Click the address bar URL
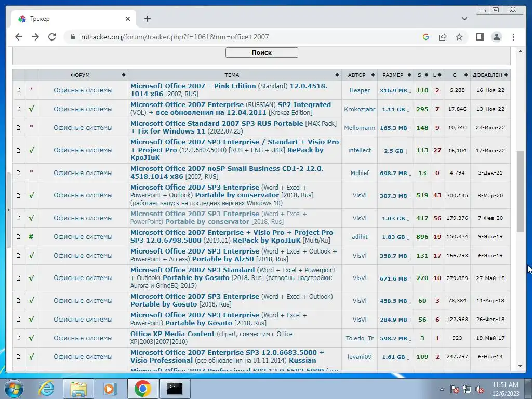Viewport: 532px width, 399px height. [x=175, y=37]
